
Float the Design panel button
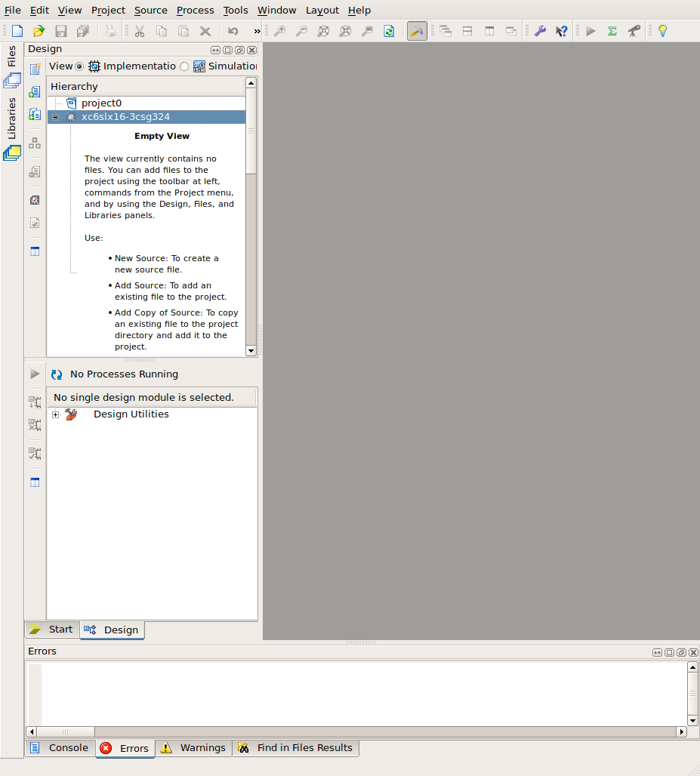click(239, 50)
